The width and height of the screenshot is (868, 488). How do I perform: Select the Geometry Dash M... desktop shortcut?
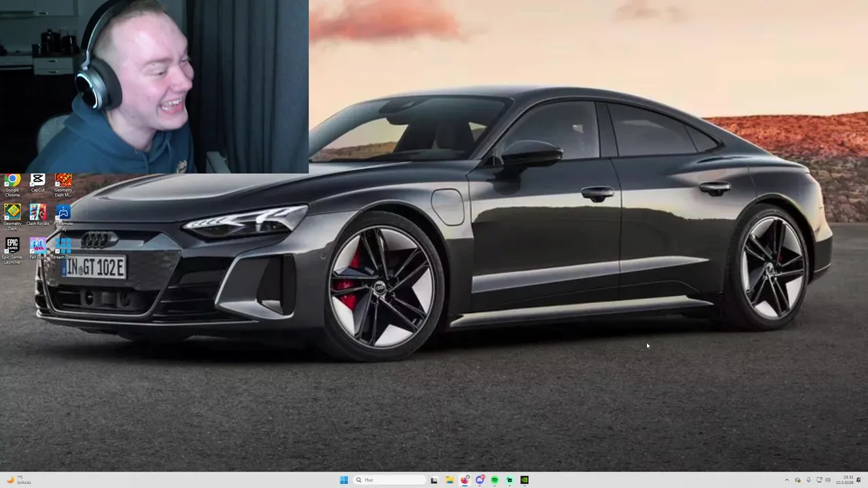click(x=63, y=184)
